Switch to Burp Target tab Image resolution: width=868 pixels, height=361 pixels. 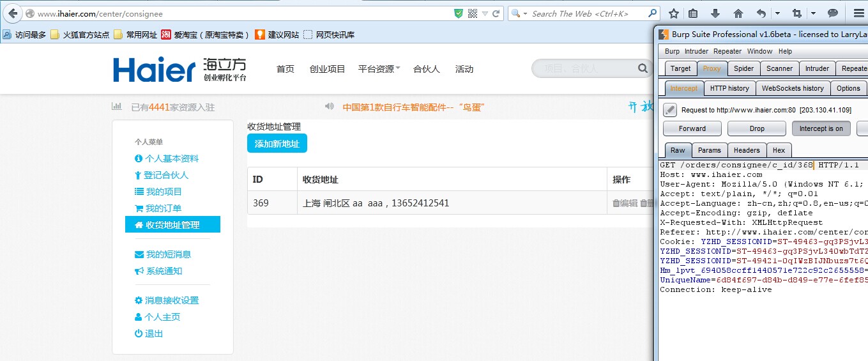tap(680, 68)
